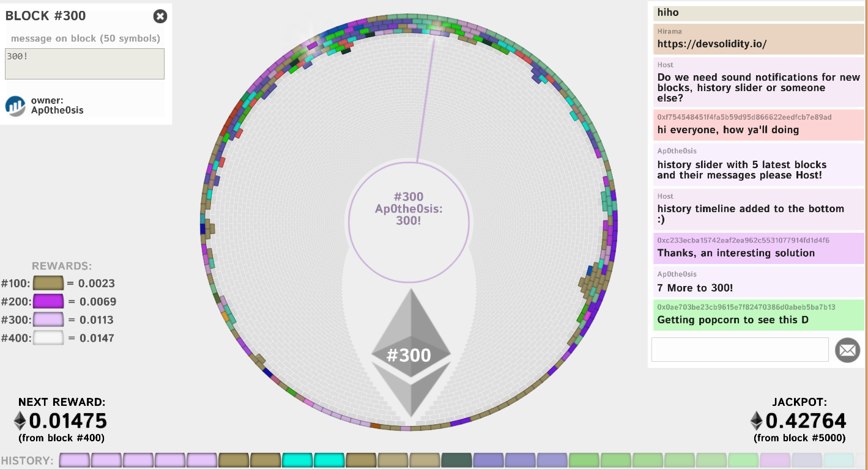This screenshot has width=868, height=470.
Task: Click the leftmost lavender block in history bar
Action: pos(75,460)
